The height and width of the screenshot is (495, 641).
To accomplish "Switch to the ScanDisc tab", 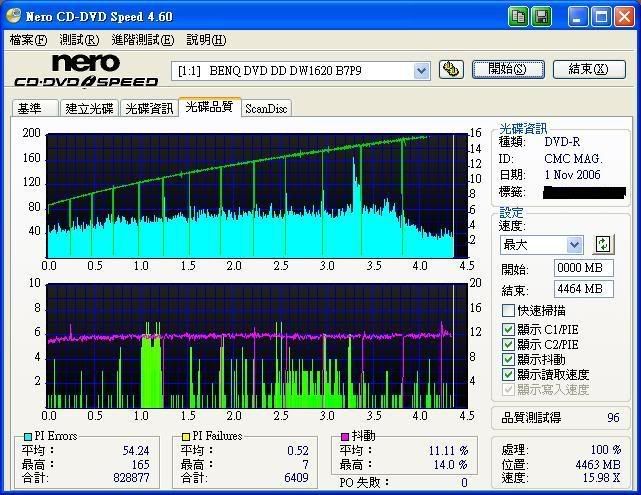I will pyautogui.click(x=266, y=108).
